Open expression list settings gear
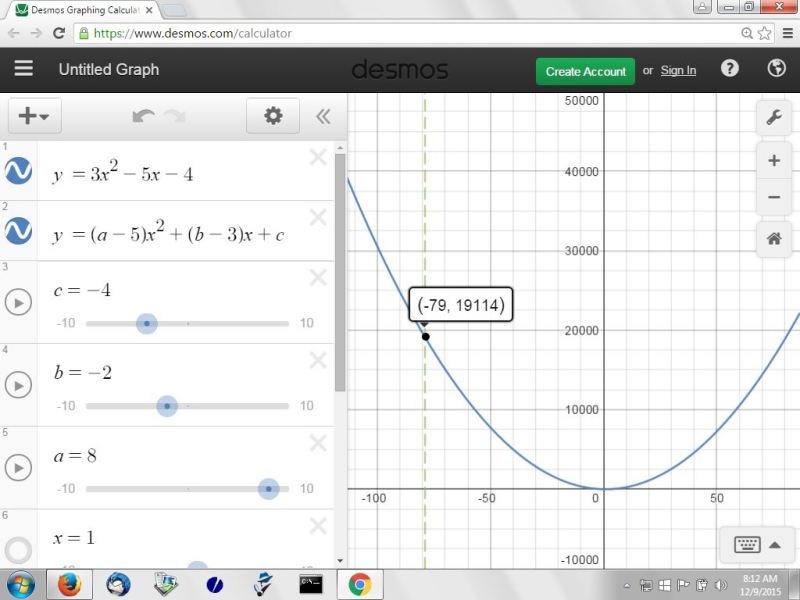The height and width of the screenshot is (600, 800). point(273,116)
